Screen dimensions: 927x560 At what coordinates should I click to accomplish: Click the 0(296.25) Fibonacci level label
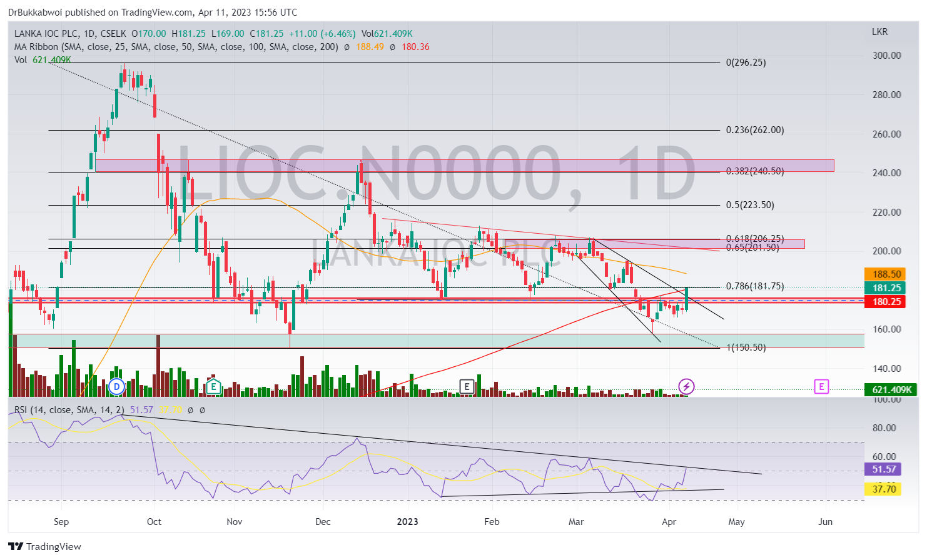pyautogui.click(x=746, y=62)
